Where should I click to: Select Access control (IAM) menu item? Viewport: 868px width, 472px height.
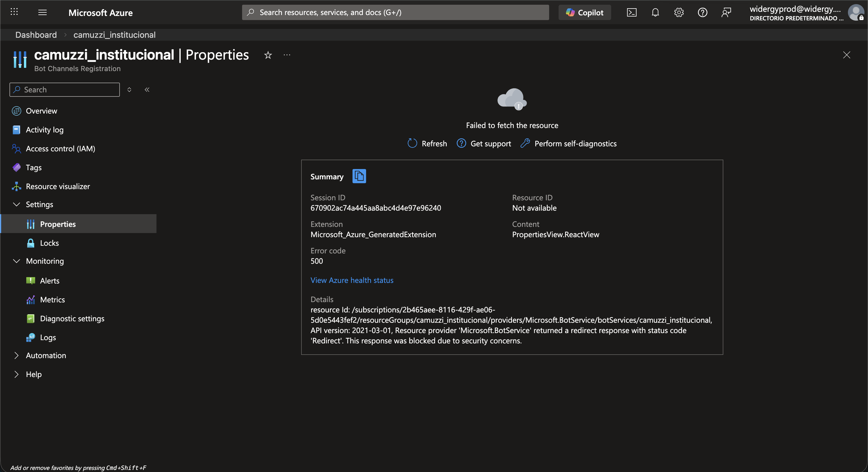pyautogui.click(x=60, y=148)
